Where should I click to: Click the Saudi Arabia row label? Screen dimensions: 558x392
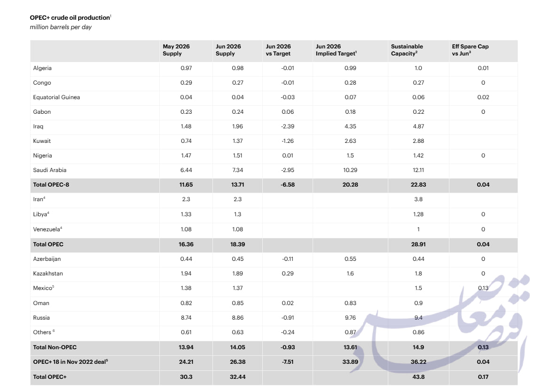(50, 170)
